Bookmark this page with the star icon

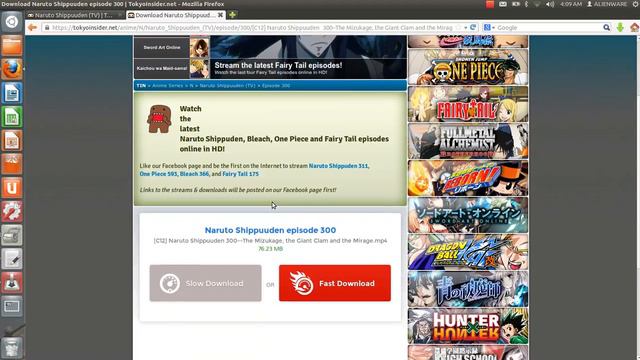tap(458, 27)
